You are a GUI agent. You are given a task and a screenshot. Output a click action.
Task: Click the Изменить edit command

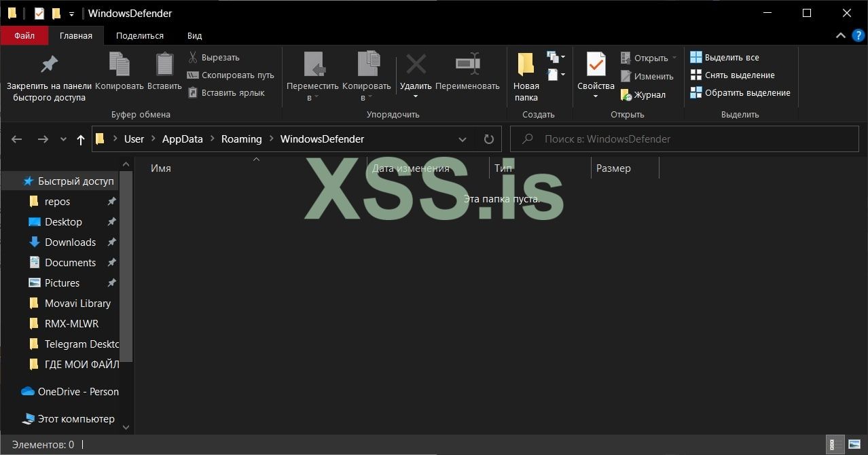coord(647,77)
